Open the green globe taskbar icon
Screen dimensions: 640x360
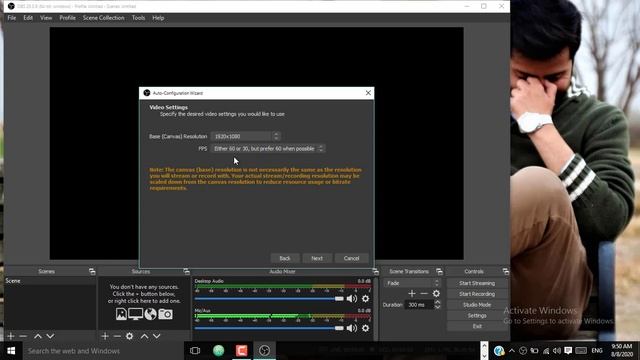pyautogui.click(x=219, y=351)
